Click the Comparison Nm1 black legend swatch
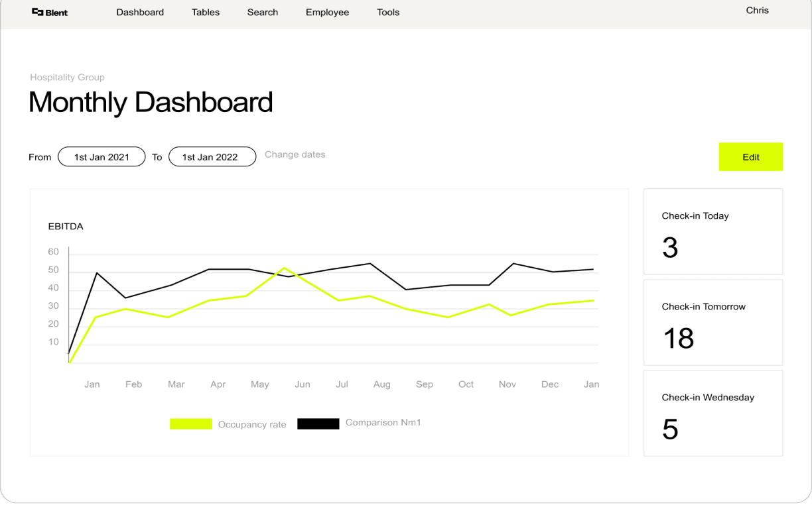Viewport: 812px width, 509px height. tap(318, 424)
